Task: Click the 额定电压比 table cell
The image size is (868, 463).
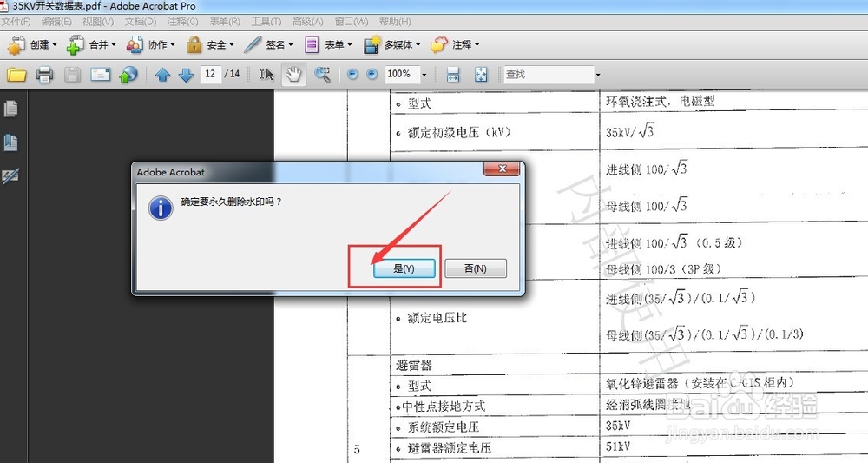Action: tap(437, 318)
